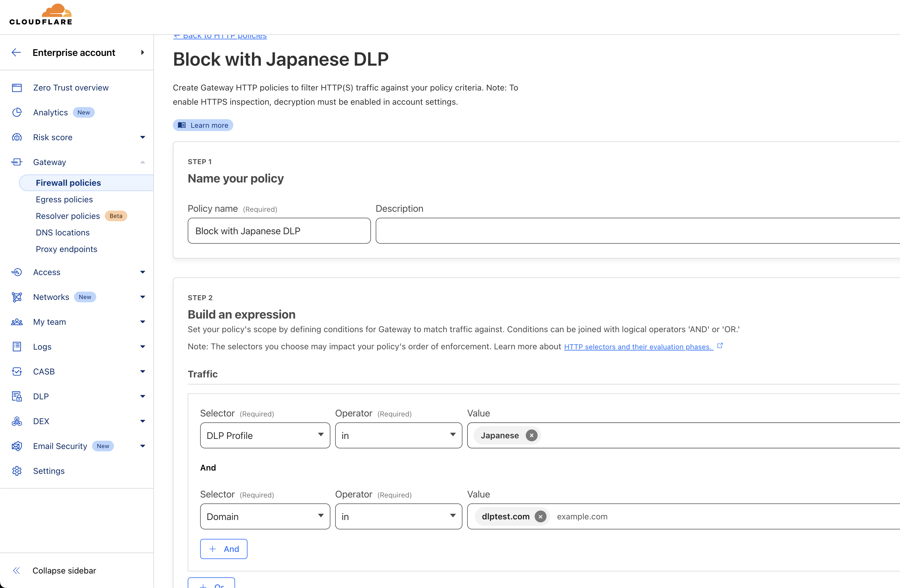Screen dimensions: 900x588
Task: Expand the Email Security menu
Action: (143, 446)
